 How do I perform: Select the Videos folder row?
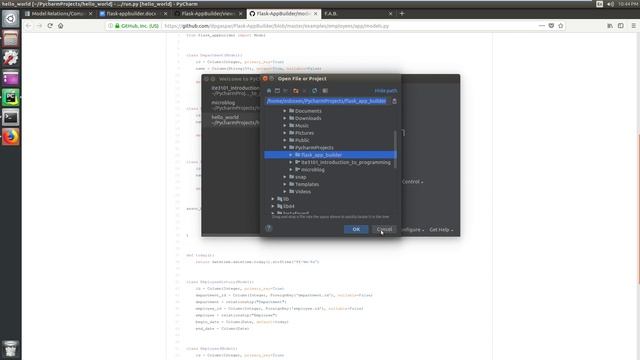coord(330,192)
